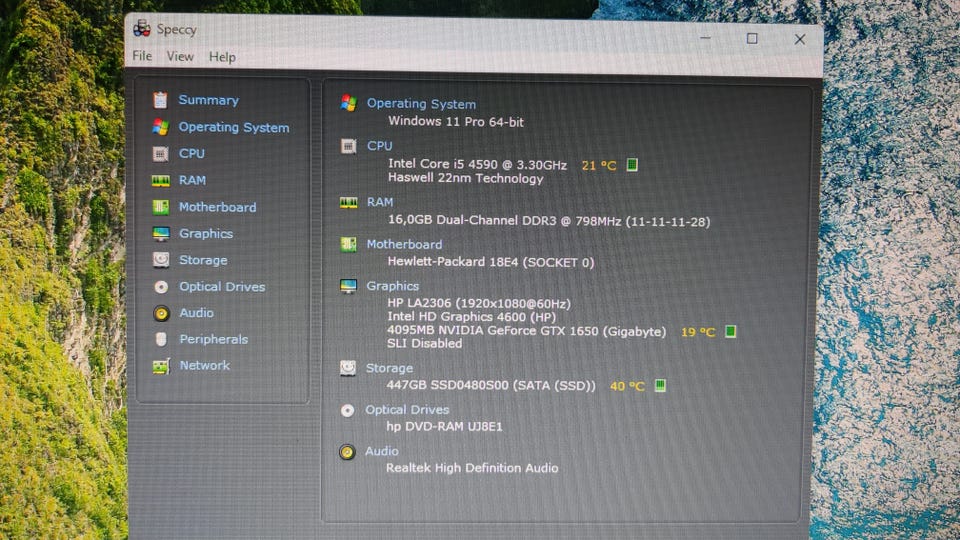Click the Storage heading link in summary

point(389,368)
